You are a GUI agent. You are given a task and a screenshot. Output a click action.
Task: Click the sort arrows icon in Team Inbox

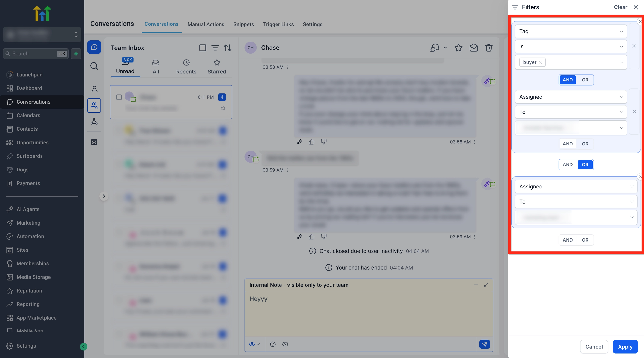[x=228, y=48]
